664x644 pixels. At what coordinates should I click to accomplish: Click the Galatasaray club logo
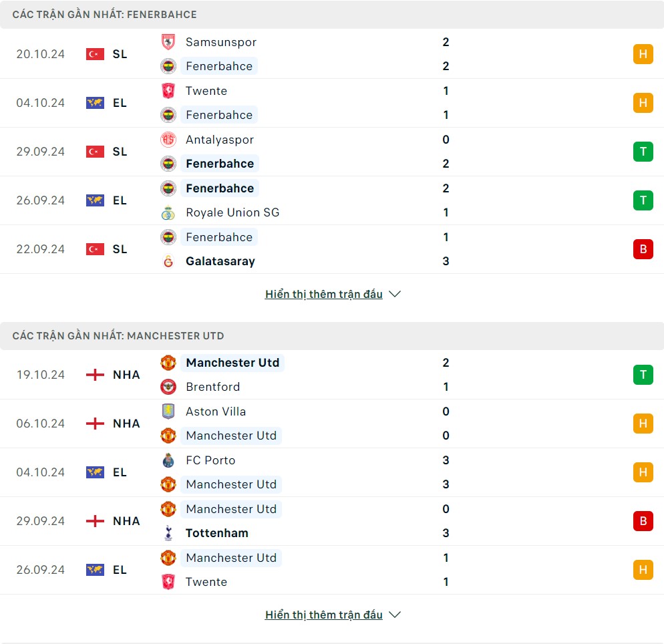(168, 261)
